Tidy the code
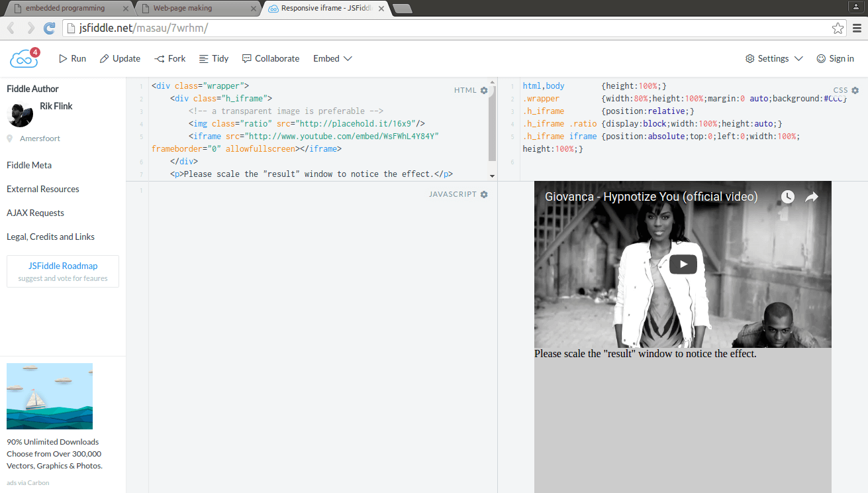 [x=214, y=58]
